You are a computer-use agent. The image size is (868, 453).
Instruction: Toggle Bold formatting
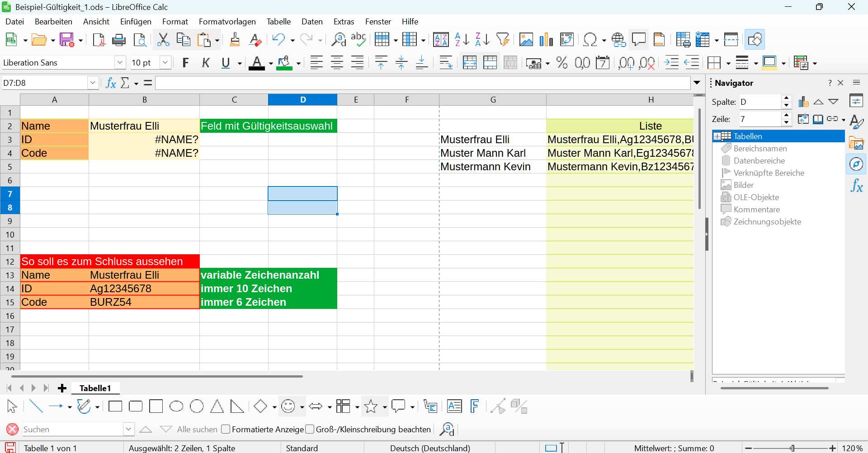point(185,63)
